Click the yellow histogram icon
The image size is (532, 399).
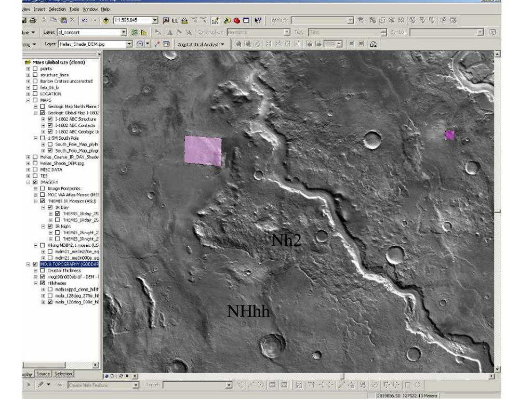coord(144,33)
